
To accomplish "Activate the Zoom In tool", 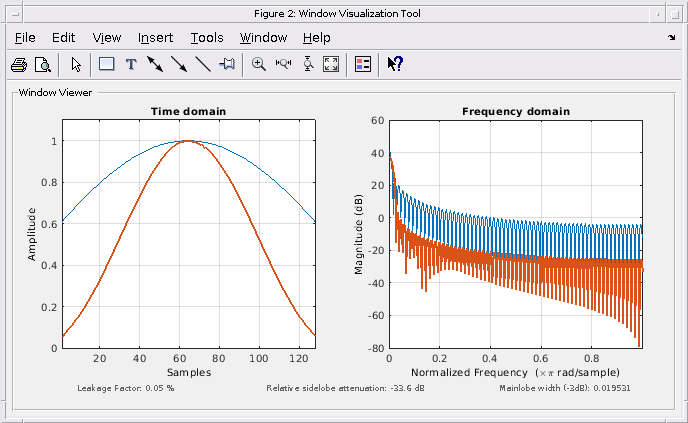I will 259,64.
